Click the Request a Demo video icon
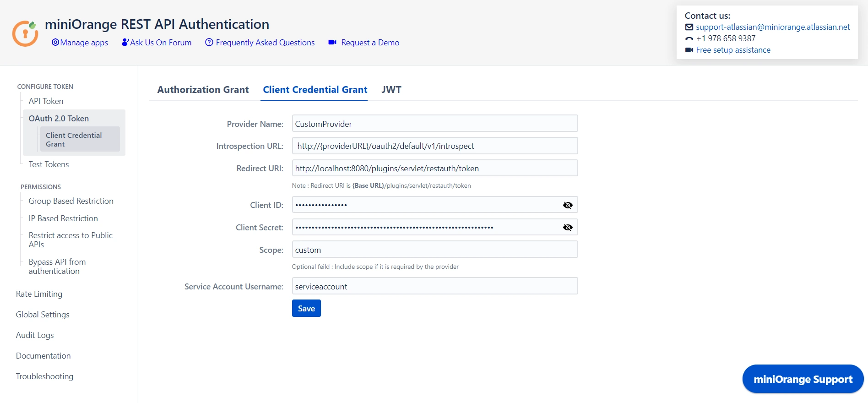The width and height of the screenshot is (868, 403). pyautogui.click(x=332, y=42)
